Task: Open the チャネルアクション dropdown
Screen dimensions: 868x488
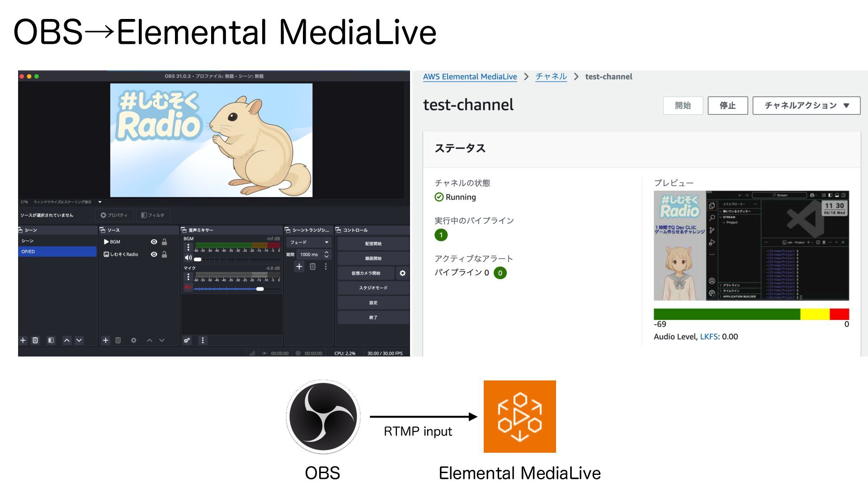Action: tap(807, 105)
